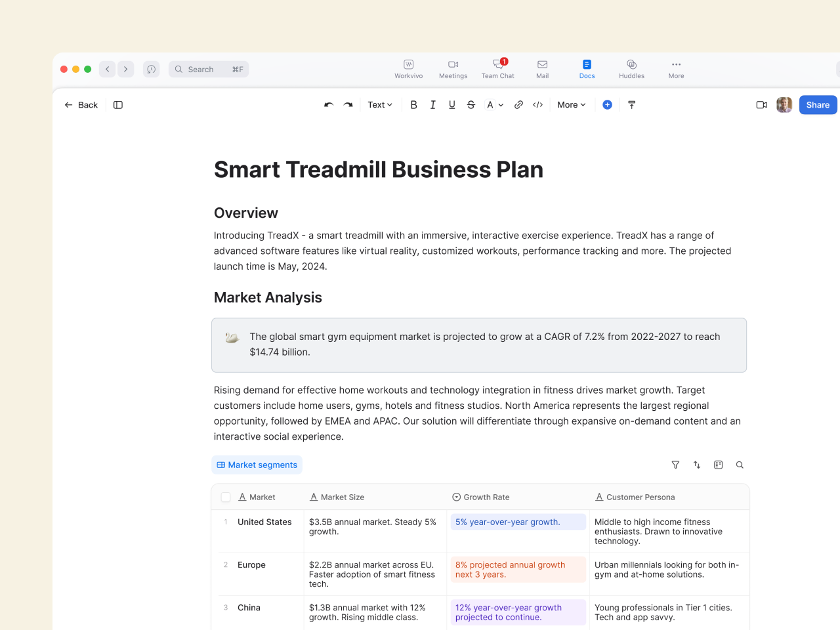Expand the More formatting dropdown
This screenshot has height=630, width=840.
[x=571, y=105]
